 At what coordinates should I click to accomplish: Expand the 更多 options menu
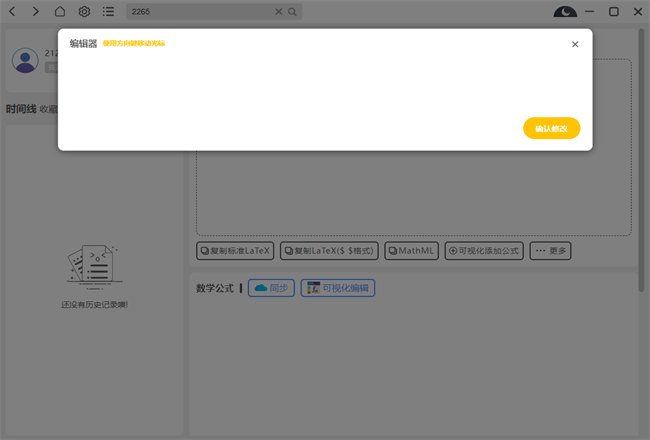tap(551, 251)
